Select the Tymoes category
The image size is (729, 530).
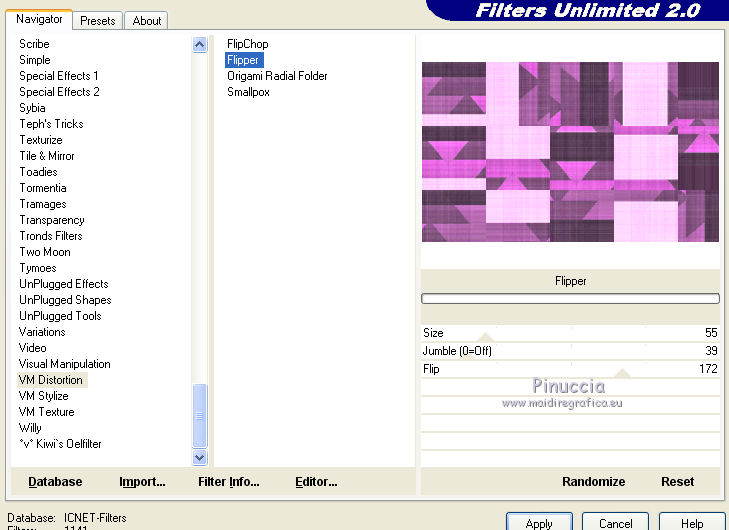[x=38, y=268]
